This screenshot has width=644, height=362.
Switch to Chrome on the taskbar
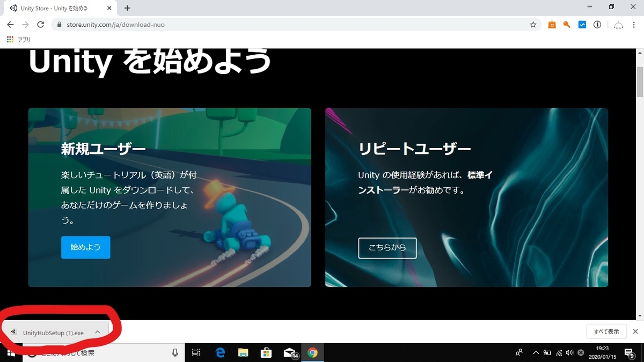point(313,353)
